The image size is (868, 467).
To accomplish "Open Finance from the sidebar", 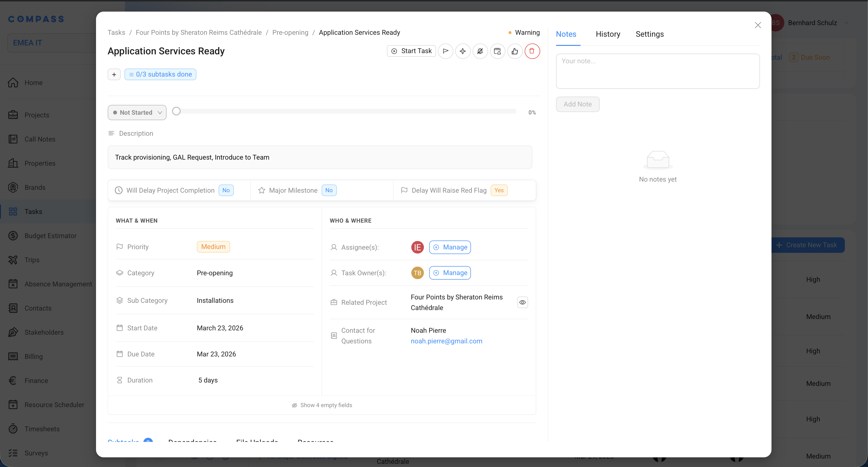I will pos(36,381).
